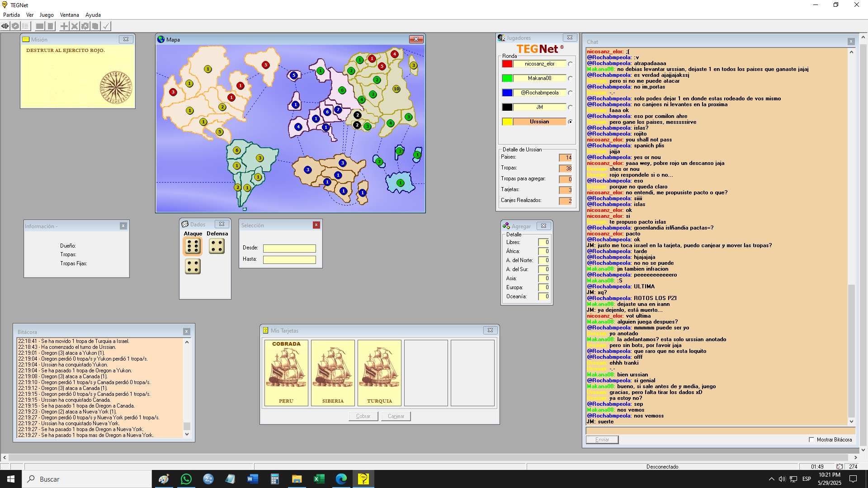This screenshot has width=868, height=488.
Task: Click the blue army token numbered 7
Action: tap(338, 110)
